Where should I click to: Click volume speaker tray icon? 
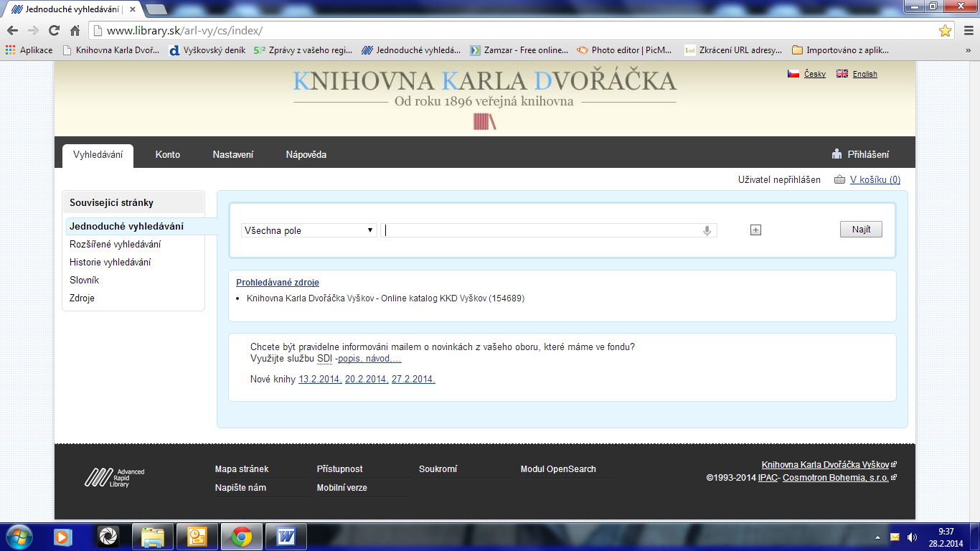coord(912,537)
